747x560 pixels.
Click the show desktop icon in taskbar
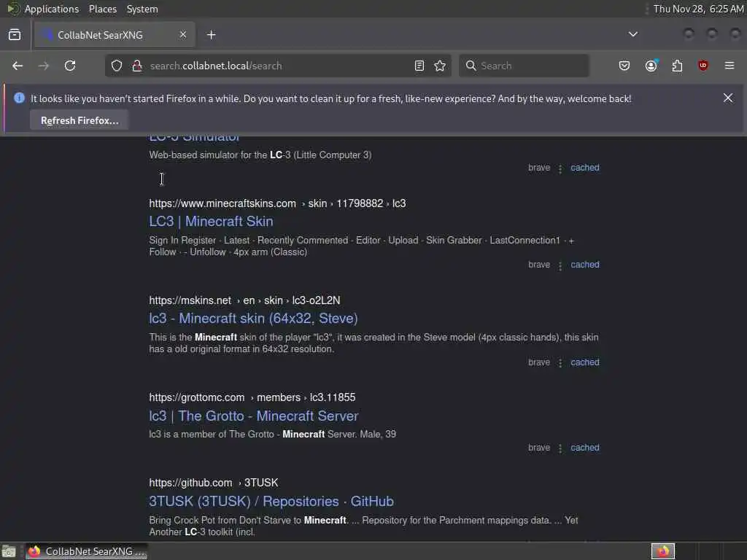point(9,551)
